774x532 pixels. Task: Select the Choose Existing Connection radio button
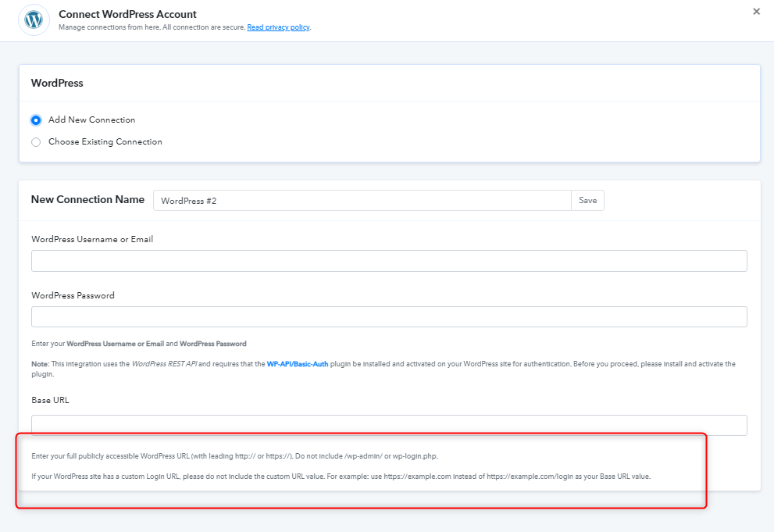click(36, 142)
